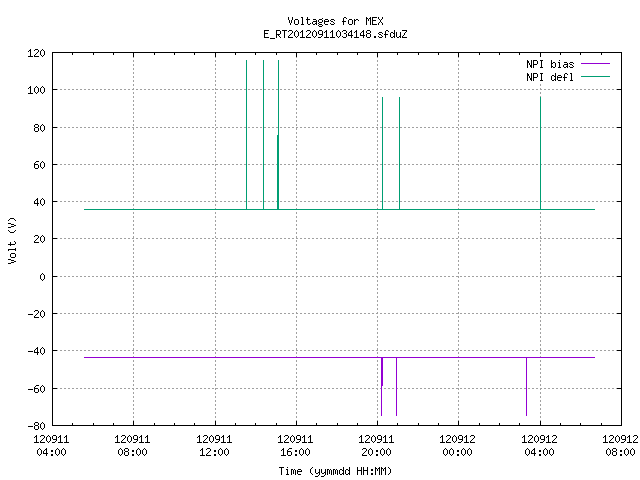Click the first green defl spike near 13:30
Image resolution: width=640 pixels, height=480 pixels.
point(247,135)
